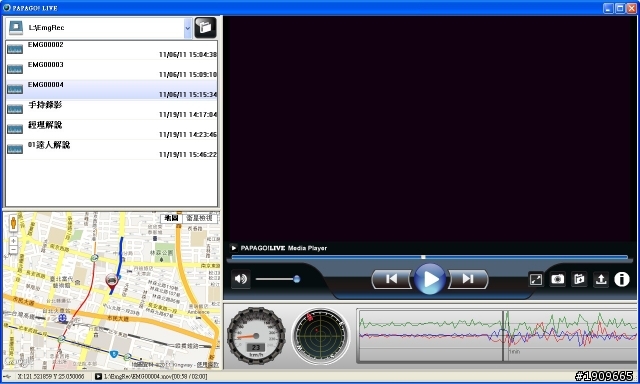
Task: Select the EMG00003 recording
Action: 111,69
